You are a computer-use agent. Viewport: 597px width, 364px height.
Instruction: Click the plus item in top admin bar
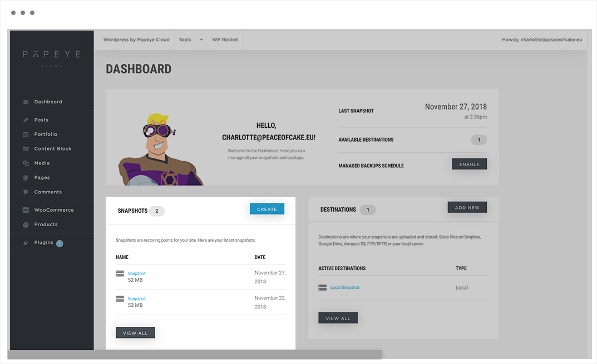201,39
